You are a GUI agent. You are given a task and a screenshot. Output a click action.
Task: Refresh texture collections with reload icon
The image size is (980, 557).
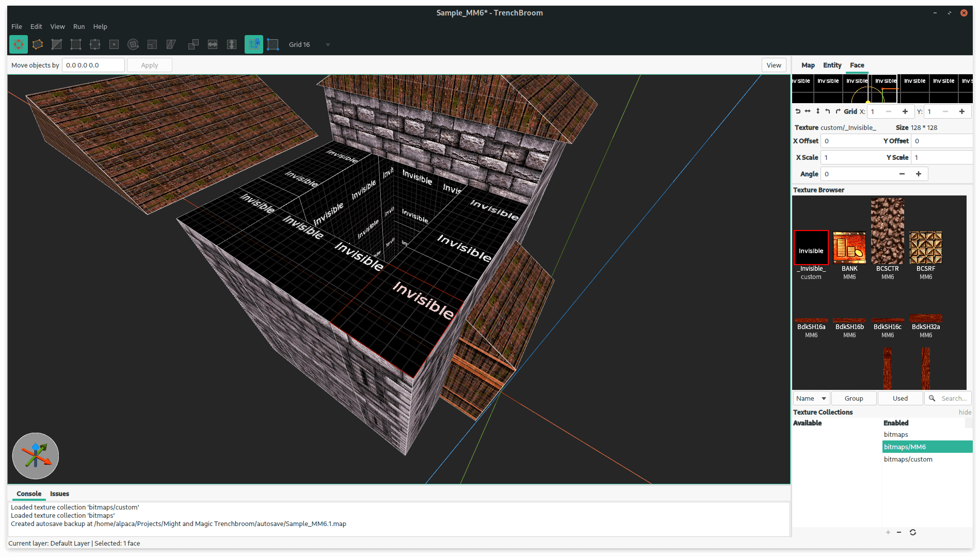point(912,532)
